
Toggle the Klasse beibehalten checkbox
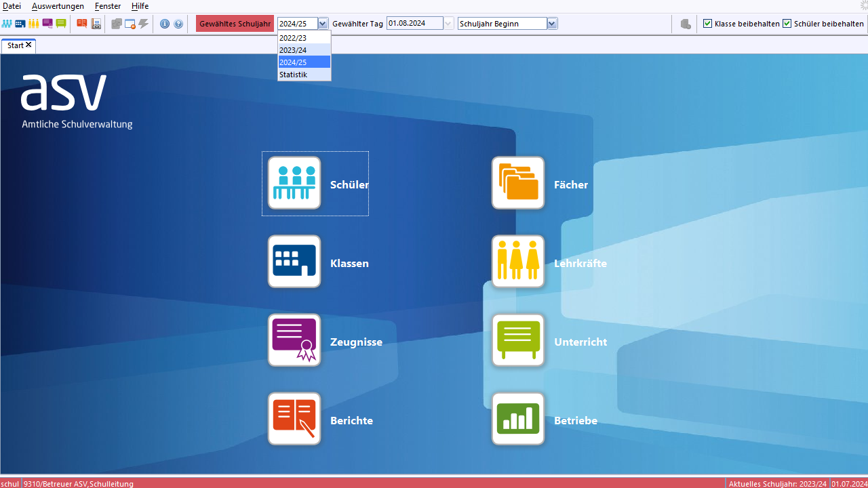pyautogui.click(x=708, y=24)
